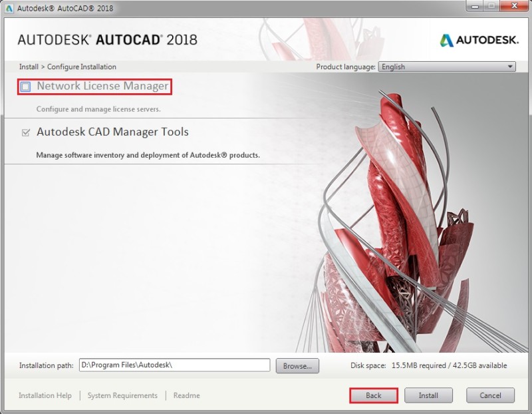The width and height of the screenshot is (532, 414).
Task: Open the Product language dropdown
Action: pos(447,67)
